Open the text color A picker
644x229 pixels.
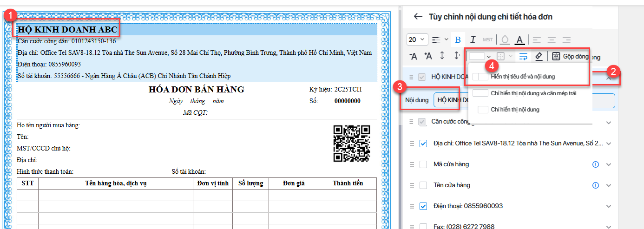520,39
